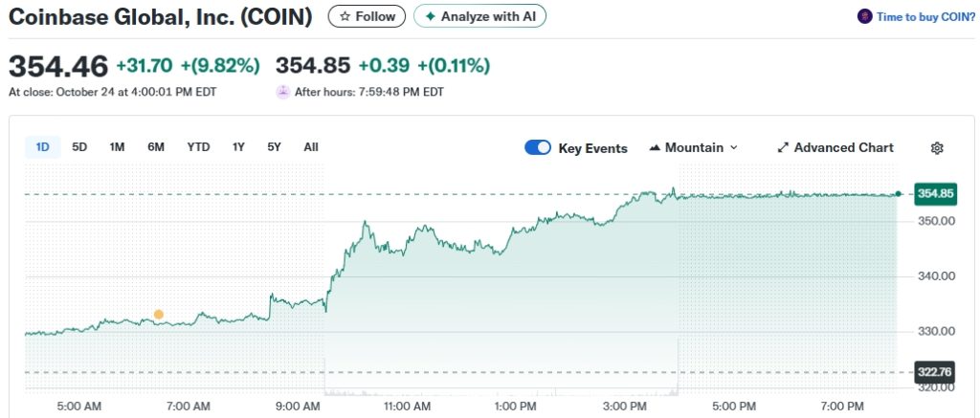Screen dimensions: 980x418
Task: Click the sparkle Analyze with AI button
Action: click(x=479, y=17)
